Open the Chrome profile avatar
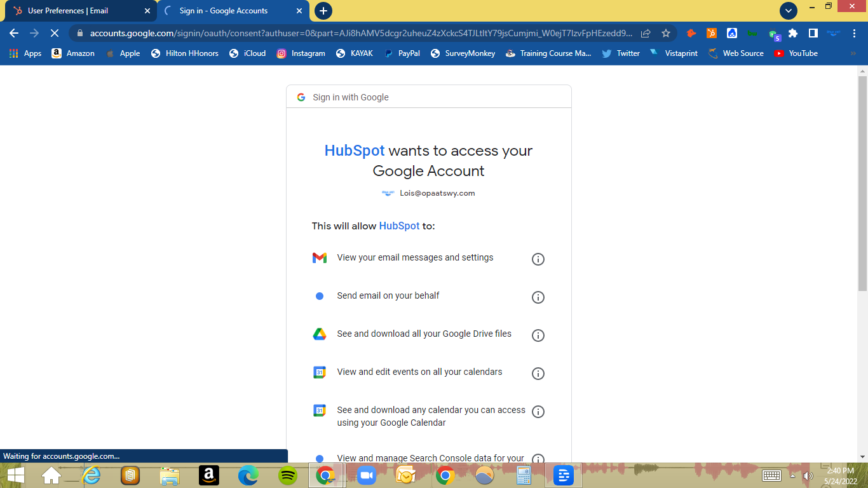868x488 pixels. click(x=833, y=33)
